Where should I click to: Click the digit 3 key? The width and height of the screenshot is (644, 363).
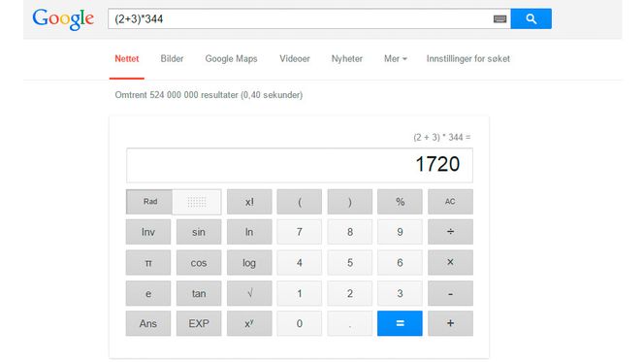point(400,293)
